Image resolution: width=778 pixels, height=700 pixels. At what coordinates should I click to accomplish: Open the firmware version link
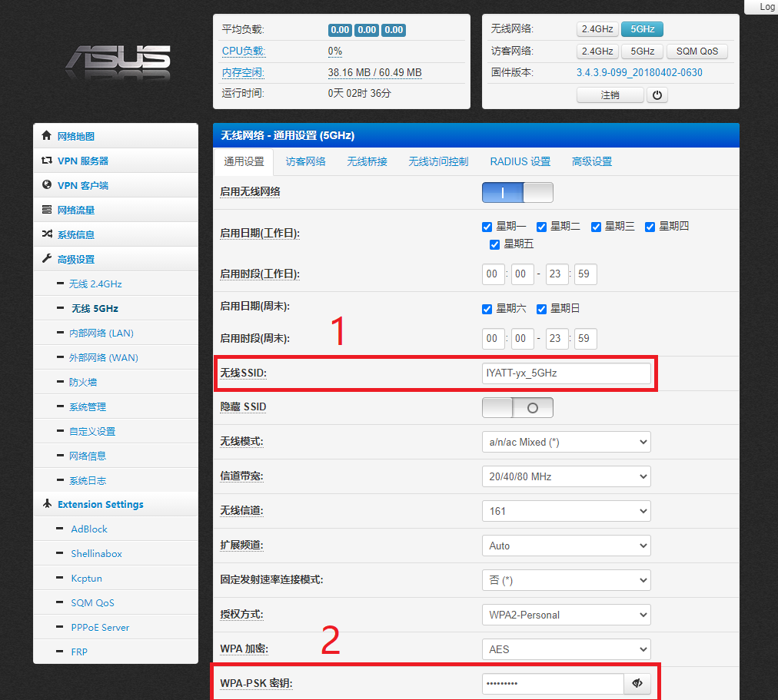point(639,72)
